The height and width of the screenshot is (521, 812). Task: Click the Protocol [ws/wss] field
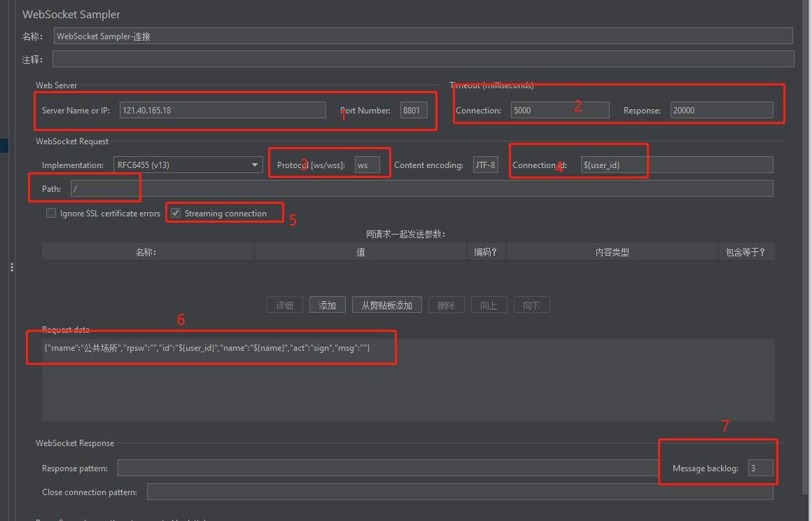(367, 165)
